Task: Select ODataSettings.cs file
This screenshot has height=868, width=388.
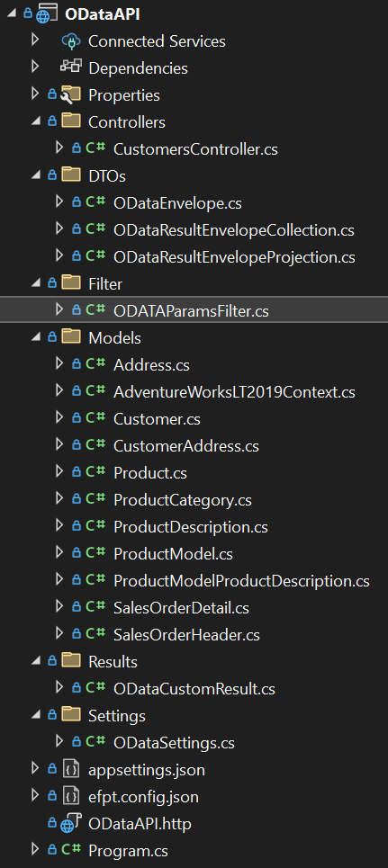Action: coord(174,744)
